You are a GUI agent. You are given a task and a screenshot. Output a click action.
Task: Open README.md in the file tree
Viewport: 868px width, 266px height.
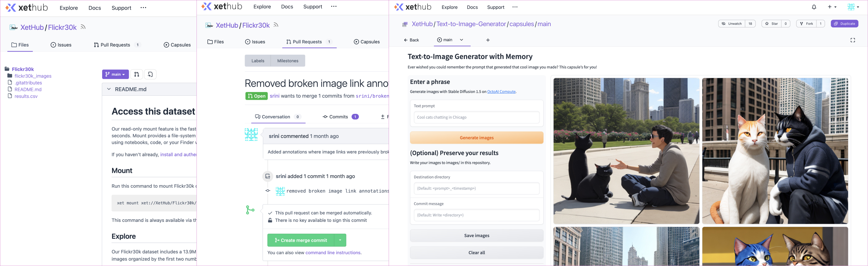pos(28,89)
